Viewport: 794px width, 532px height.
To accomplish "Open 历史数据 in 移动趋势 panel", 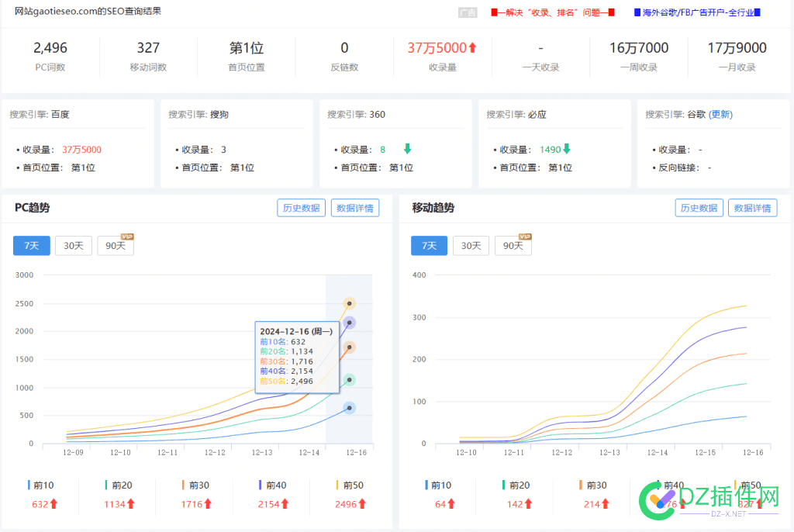I will click(x=699, y=208).
